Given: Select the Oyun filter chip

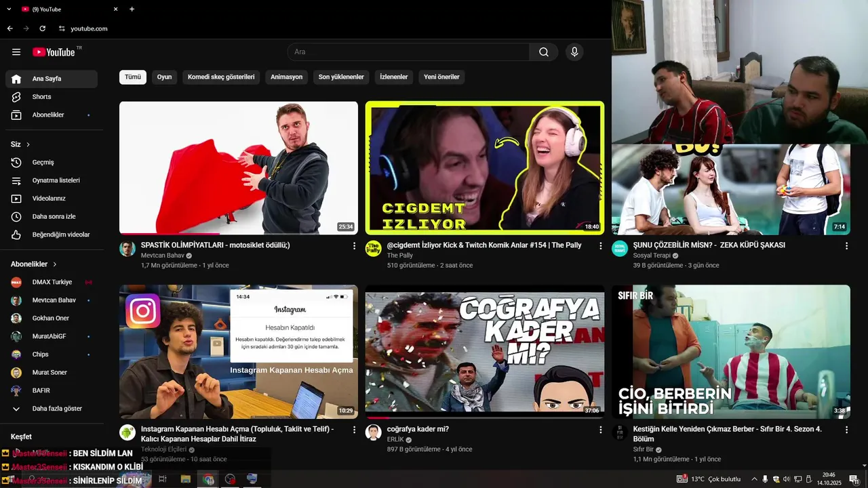Looking at the screenshot, I should pos(164,77).
